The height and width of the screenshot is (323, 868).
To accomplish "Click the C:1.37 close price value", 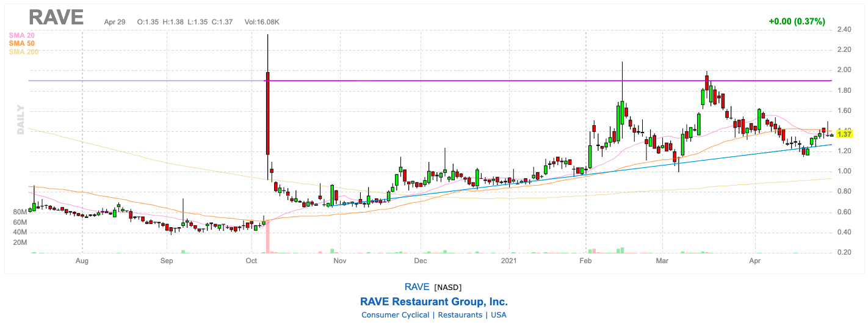I will (x=222, y=22).
